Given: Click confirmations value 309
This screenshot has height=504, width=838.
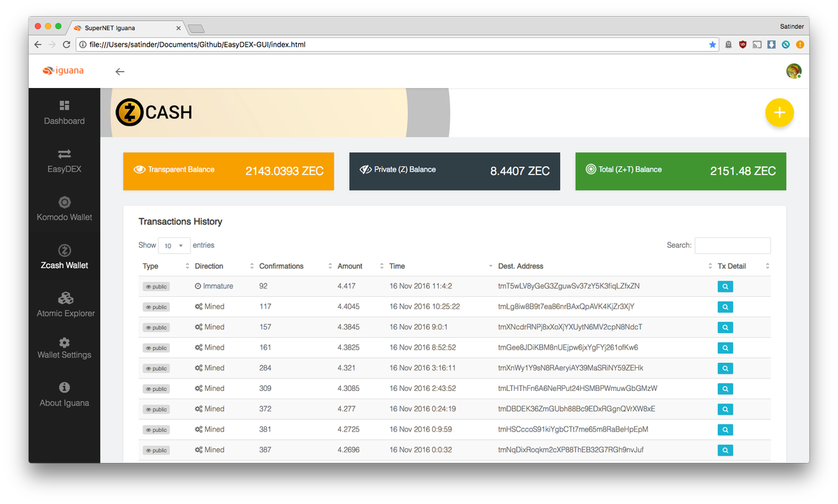Looking at the screenshot, I should pyautogui.click(x=265, y=388).
